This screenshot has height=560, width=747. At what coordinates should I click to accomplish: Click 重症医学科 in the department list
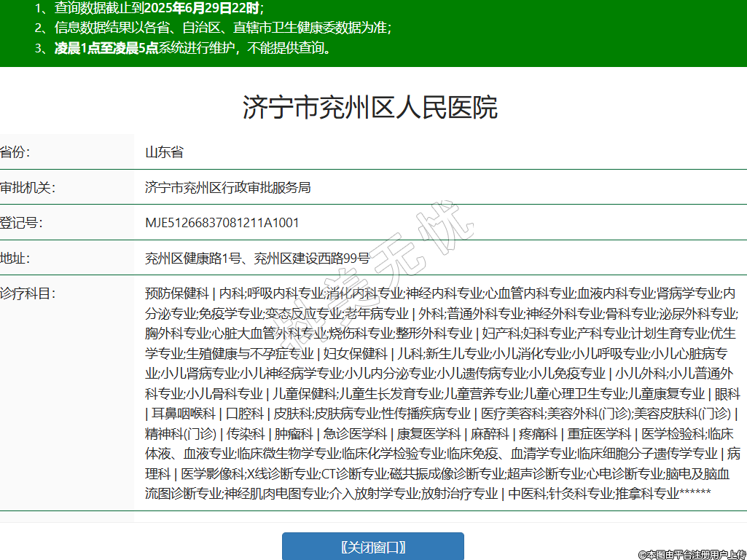click(x=599, y=434)
